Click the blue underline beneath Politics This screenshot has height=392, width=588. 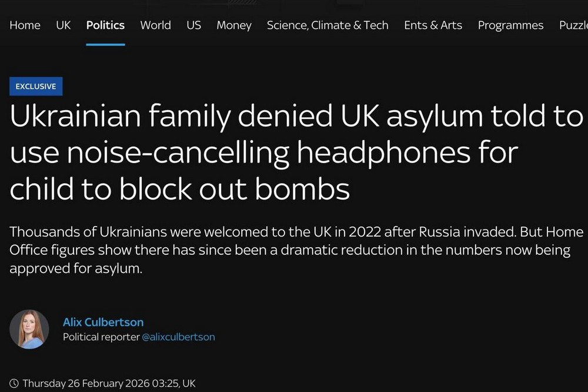click(105, 44)
